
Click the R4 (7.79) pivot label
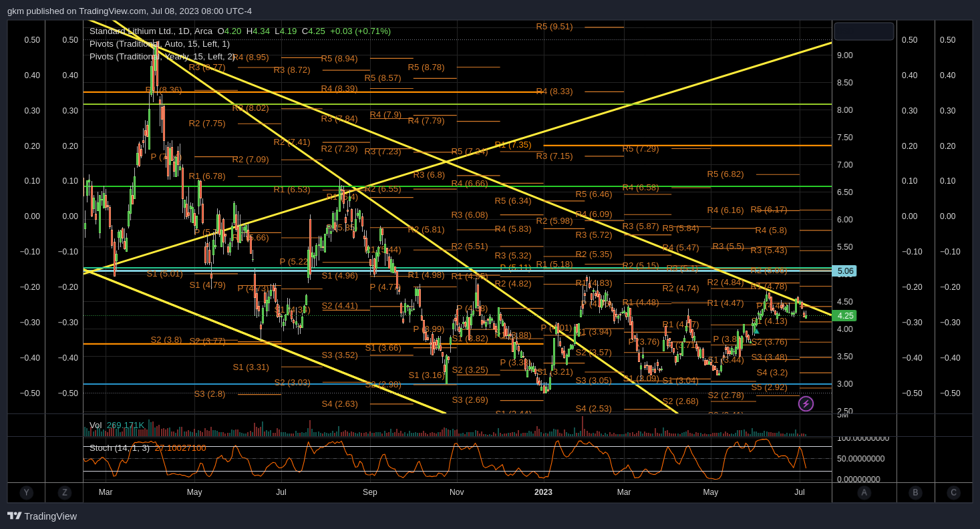[426, 121]
